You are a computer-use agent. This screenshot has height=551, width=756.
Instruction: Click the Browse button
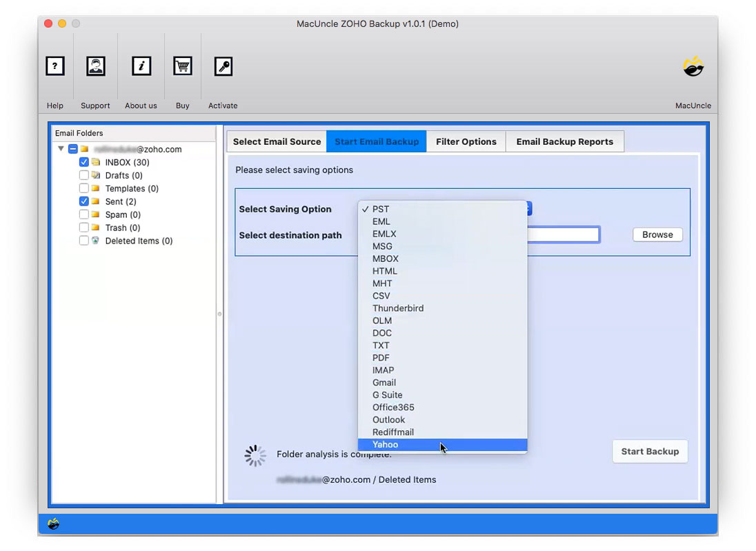(x=657, y=234)
